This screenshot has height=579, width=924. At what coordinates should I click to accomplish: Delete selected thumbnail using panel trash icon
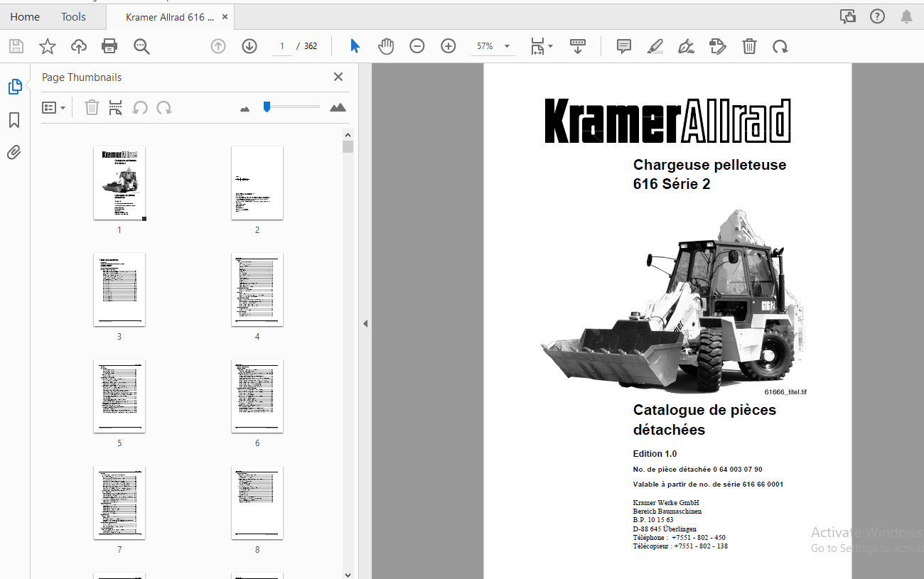92,107
